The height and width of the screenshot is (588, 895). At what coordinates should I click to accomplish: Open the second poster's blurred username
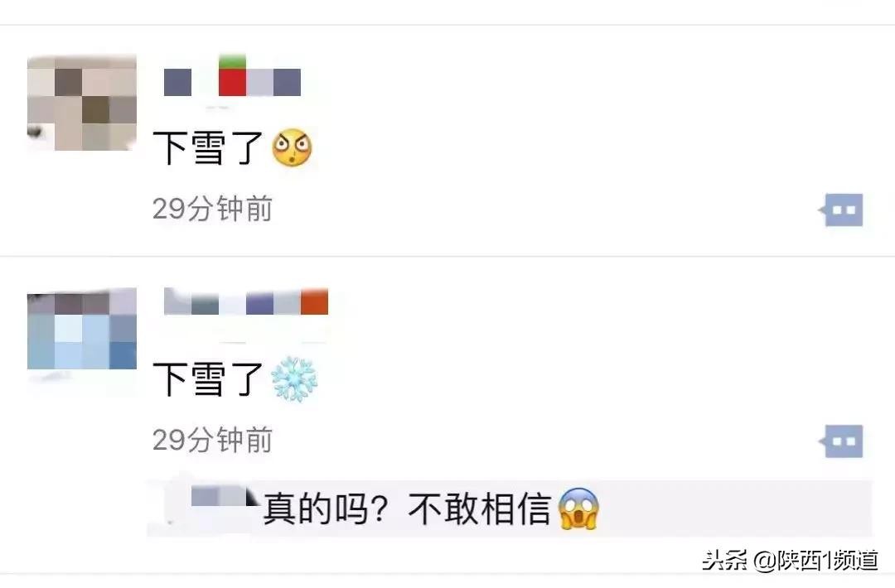(x=246, y=301)
